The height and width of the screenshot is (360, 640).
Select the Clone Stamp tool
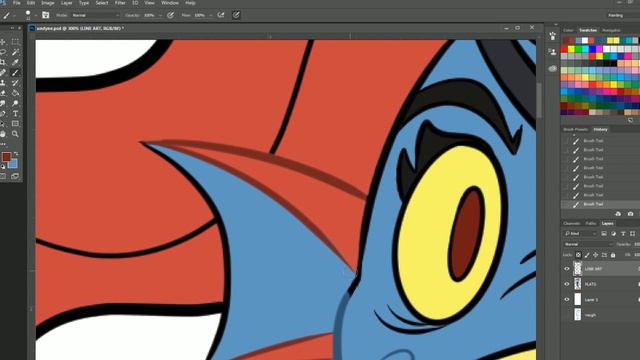[x=3, y=83]
